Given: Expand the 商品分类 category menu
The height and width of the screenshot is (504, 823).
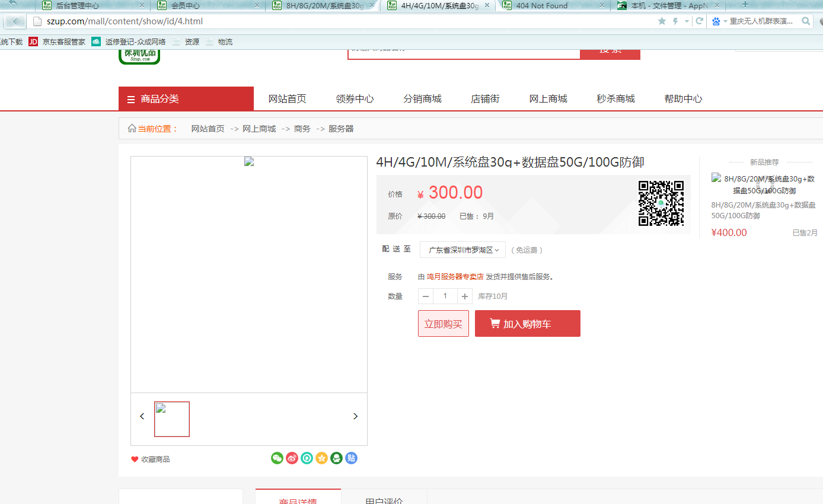Looking at the screenshot, I should tap(186, 99).
